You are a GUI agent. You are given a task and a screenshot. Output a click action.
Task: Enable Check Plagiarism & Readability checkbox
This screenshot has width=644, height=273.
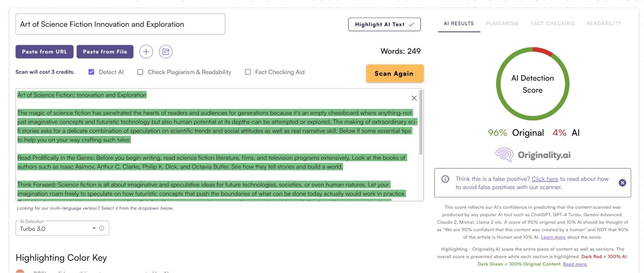(x=140, y=72)
